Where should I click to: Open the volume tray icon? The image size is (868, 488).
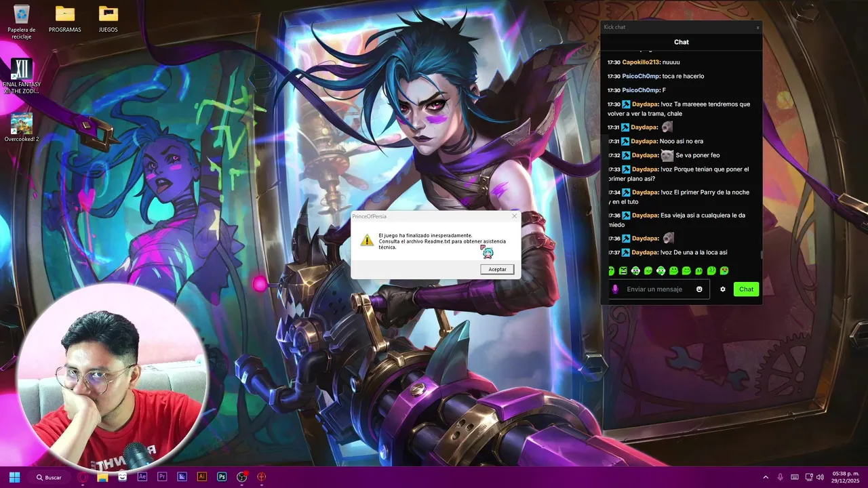(x=820, y=477)
